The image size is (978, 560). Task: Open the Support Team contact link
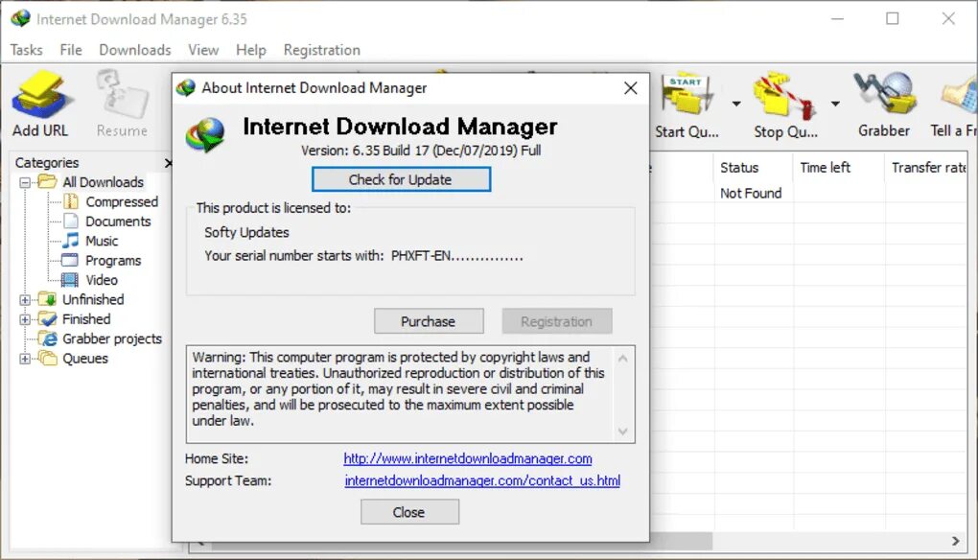pos(482,480)
